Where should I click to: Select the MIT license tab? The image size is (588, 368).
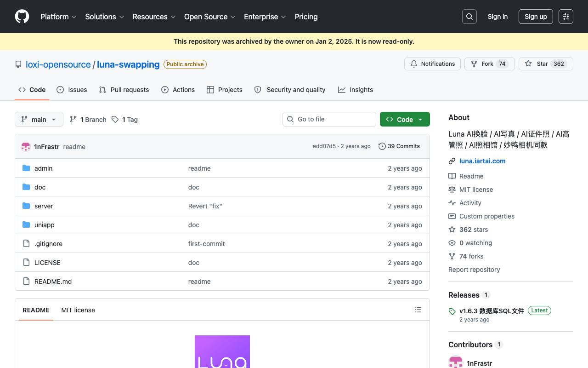[x=78, y=310]
